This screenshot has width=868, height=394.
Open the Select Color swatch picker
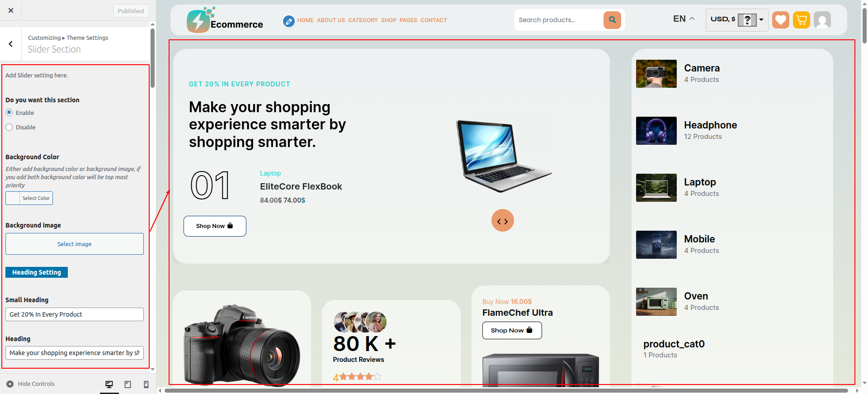tap(29, 198)
